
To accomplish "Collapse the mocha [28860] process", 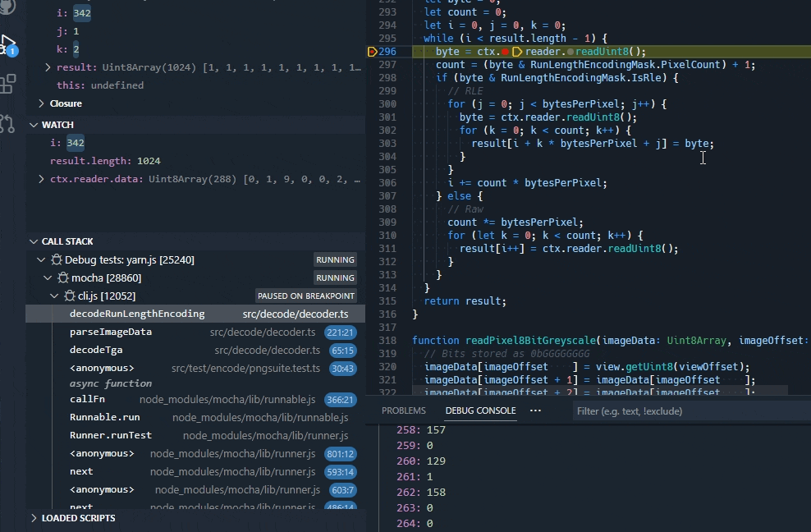I will 48,277.
